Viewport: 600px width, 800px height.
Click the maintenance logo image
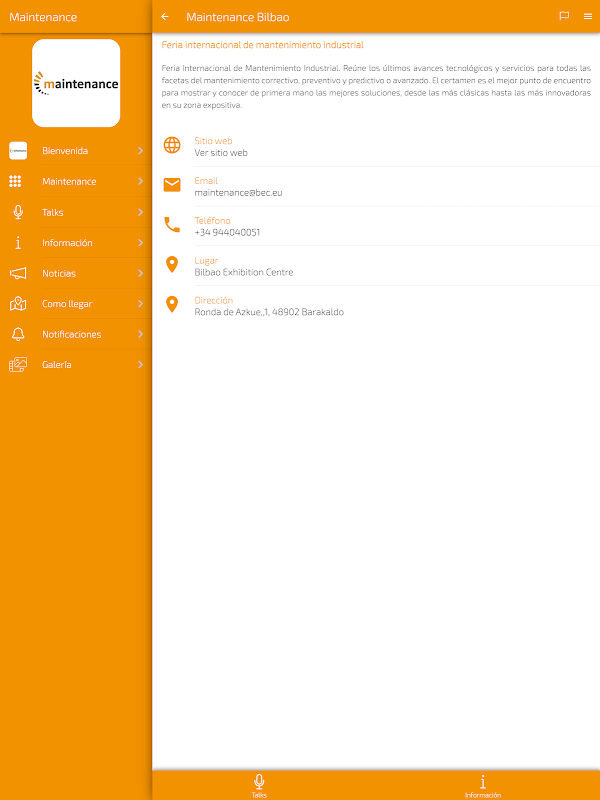click(x=76, y=83)
